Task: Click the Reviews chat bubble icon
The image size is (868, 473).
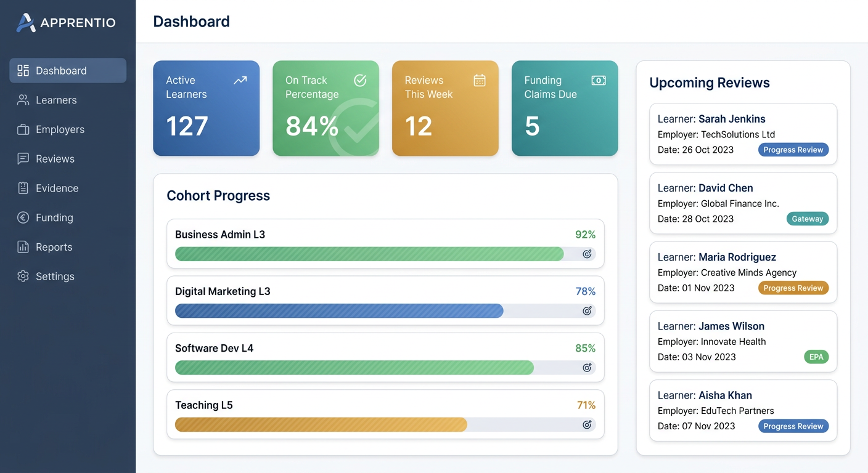Action: [x=23, y=159]
